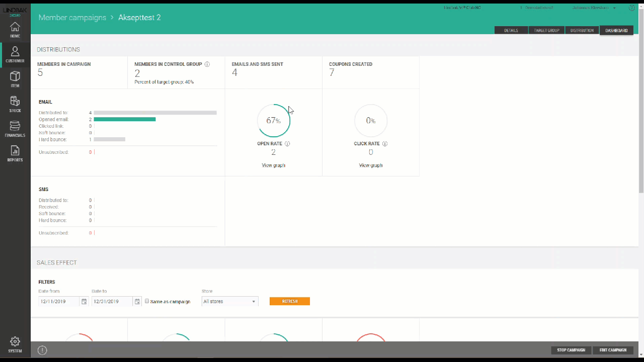Click the help question mark icon
This screenshot has width=644, height=362.
[632, 8]
